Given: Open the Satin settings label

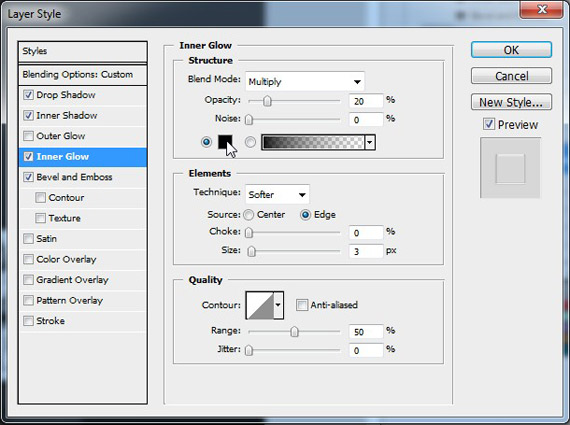Looking at the screenshot, I should pyautogui.click(x=47, y=239).
